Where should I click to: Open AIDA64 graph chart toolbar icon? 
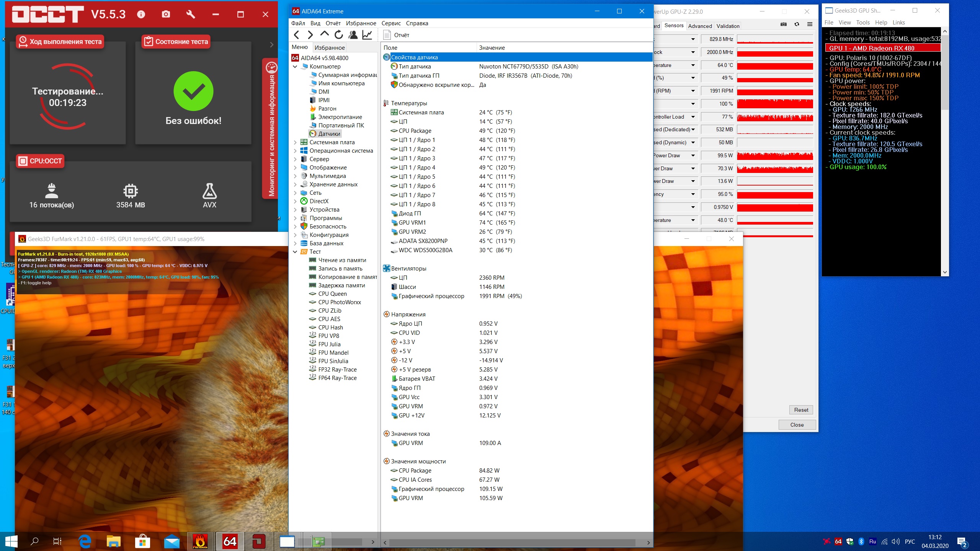pyautogui.click(x=367, y=35)
